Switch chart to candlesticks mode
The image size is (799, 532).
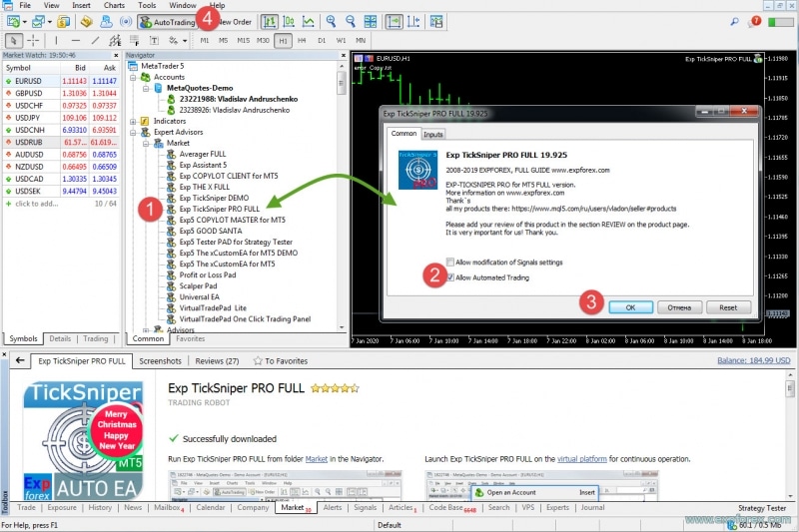(289, 22)
